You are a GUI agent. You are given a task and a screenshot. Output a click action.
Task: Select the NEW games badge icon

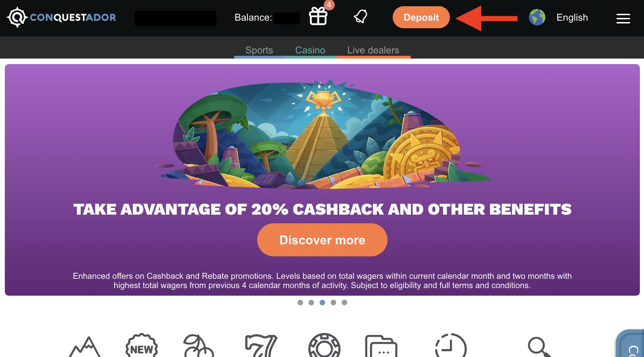142,345
